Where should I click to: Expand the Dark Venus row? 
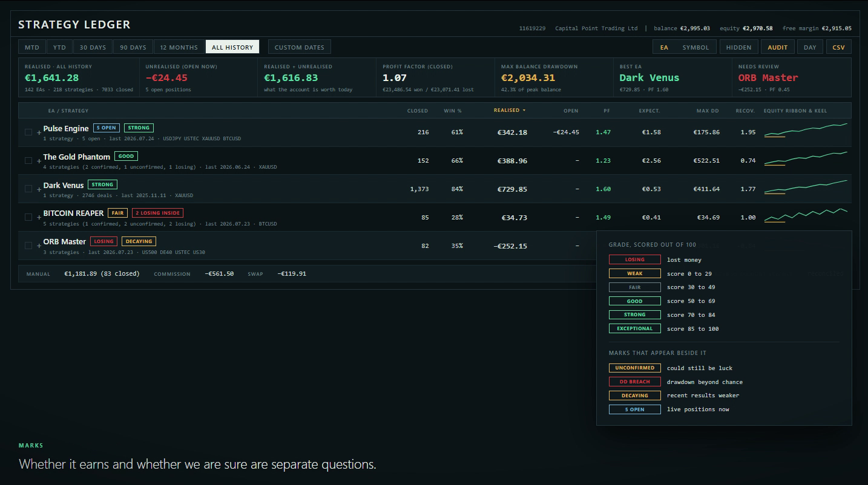tap(39, 189)
